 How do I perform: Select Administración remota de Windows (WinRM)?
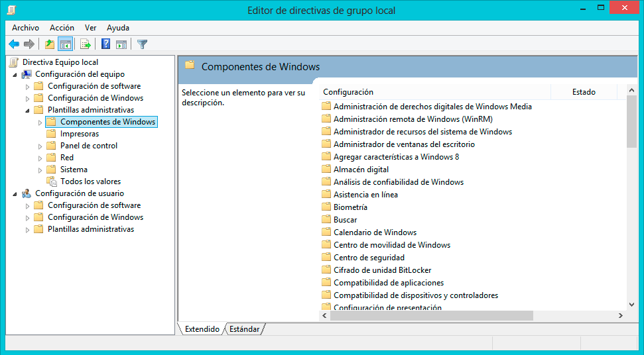pyautogui.click(x=413, y=119)
